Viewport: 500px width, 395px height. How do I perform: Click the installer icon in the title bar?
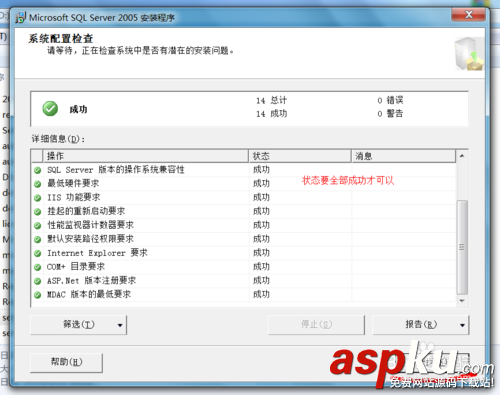click(x=20, y=17)
